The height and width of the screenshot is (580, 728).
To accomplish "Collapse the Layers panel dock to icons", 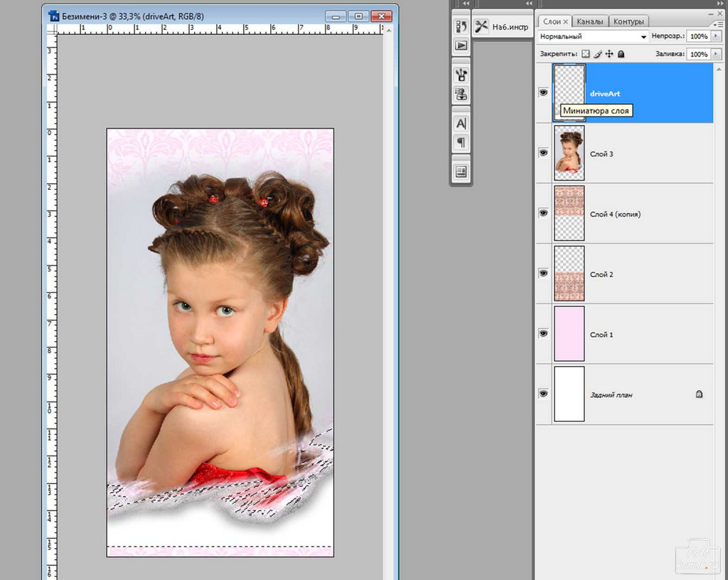I will (721, 4).
